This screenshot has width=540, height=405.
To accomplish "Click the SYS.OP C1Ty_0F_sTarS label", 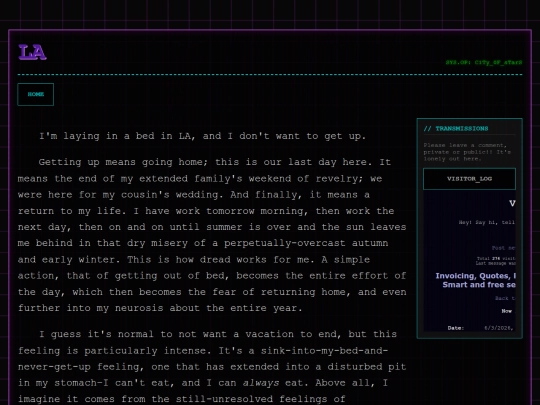I will pos(484,62).
